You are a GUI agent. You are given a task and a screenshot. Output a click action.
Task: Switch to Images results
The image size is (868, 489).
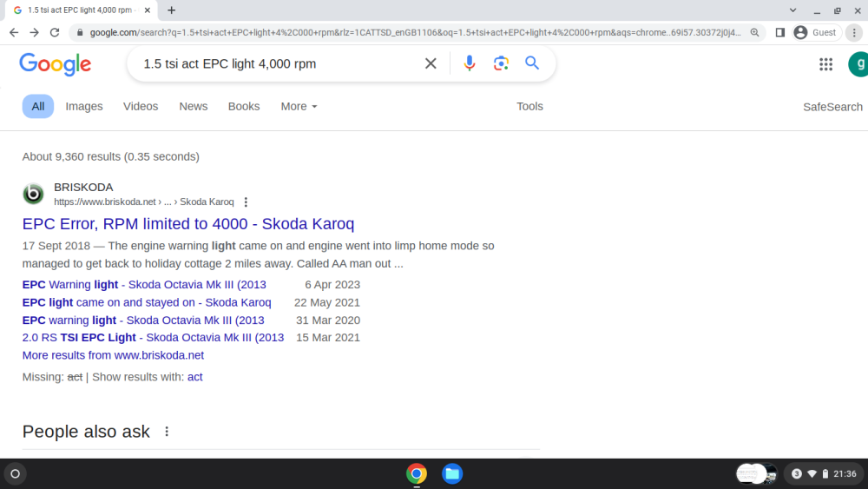[84, 106]
